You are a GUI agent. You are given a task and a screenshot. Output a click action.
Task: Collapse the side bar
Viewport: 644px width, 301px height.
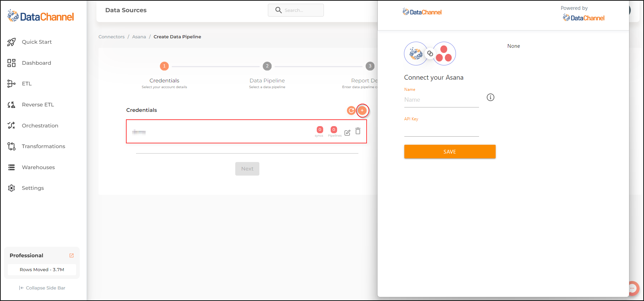click(x=42, y=288)
